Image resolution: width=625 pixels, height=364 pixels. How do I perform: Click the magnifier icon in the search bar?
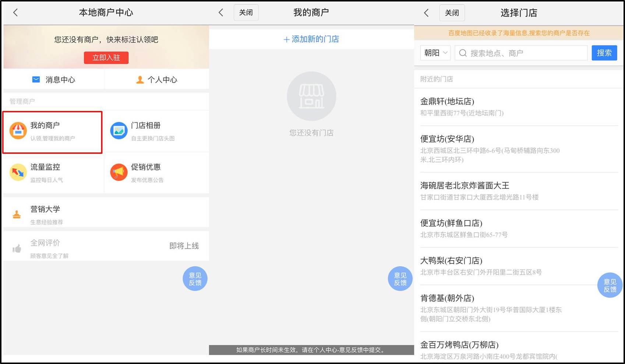point(463,53)
